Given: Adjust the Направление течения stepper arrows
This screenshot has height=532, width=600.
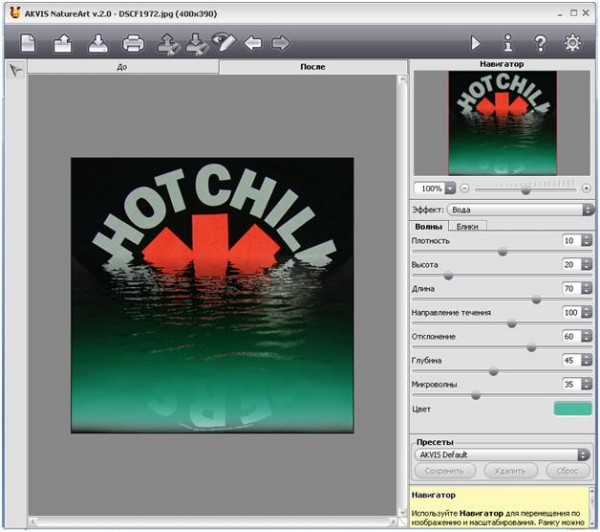Looking at the screenshot, I should click(x=587, y=312).
